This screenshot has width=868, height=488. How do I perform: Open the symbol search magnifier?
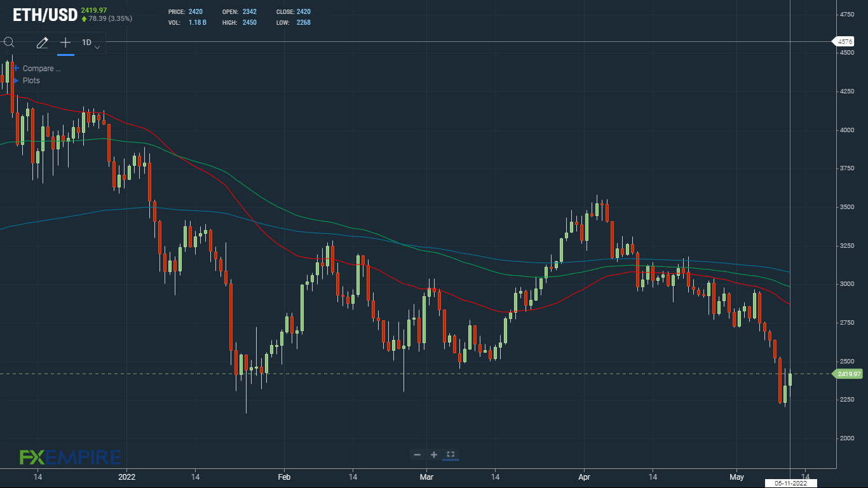[9, 43]
